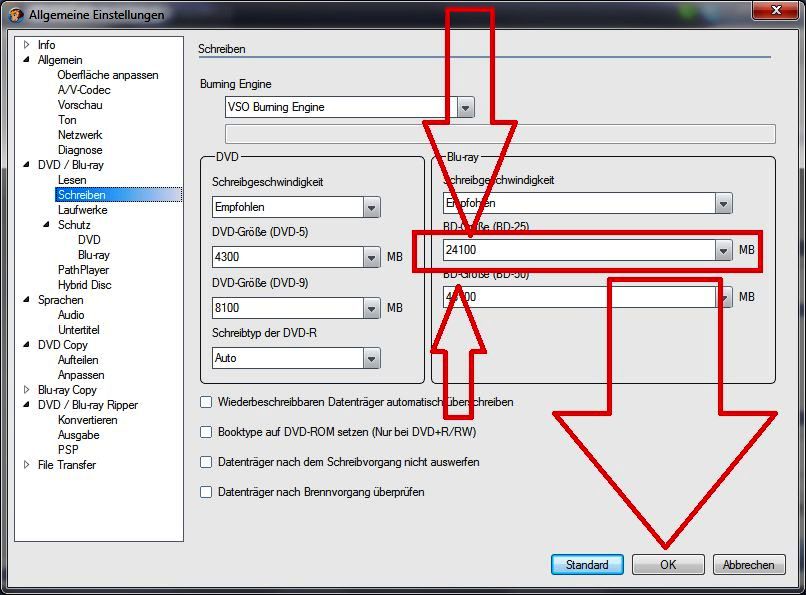Screen dimensions: 806x595
Task: Open BD-25 size dropdown arrow
Action: [x=723, y=250]
